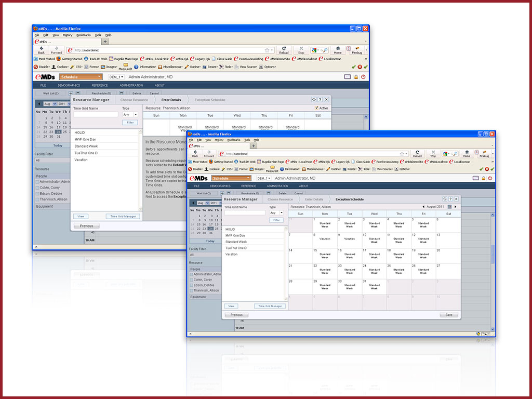Open the History menu in the back Firefox window
Viewport: 532px width, 399px height.
(67, 35)
